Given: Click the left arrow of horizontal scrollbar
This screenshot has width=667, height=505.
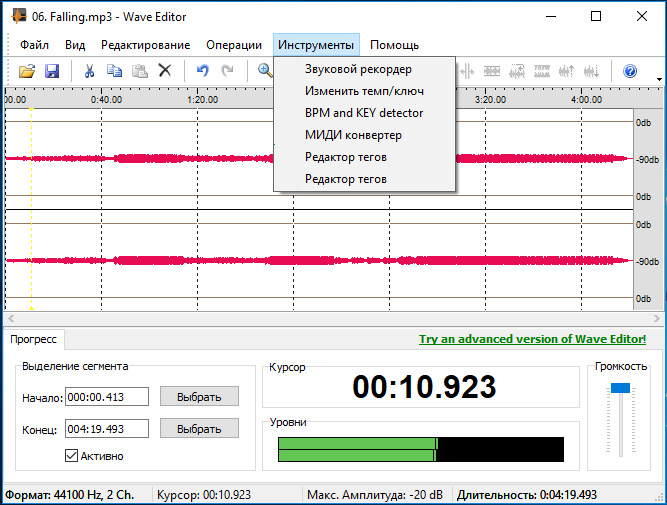Looking at the screenshot, I should tap(11, 318).
